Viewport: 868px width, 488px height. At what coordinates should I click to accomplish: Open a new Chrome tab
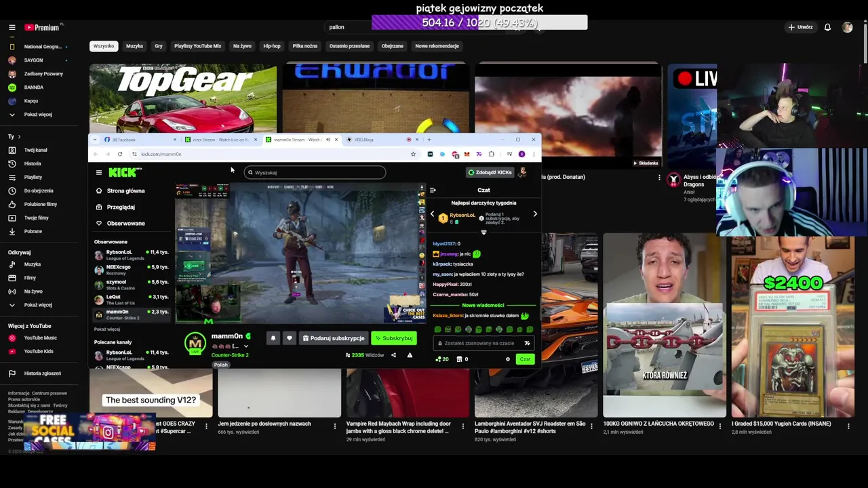click(x=429, y=140)
